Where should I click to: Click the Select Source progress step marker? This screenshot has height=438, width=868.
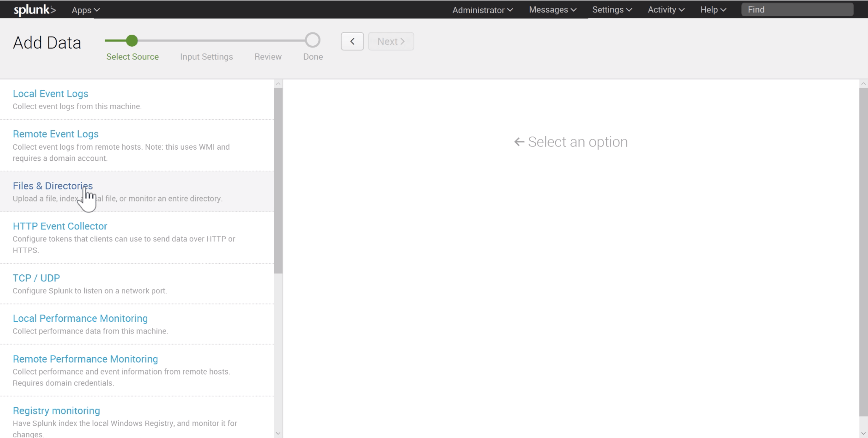(x=132, y=40)
